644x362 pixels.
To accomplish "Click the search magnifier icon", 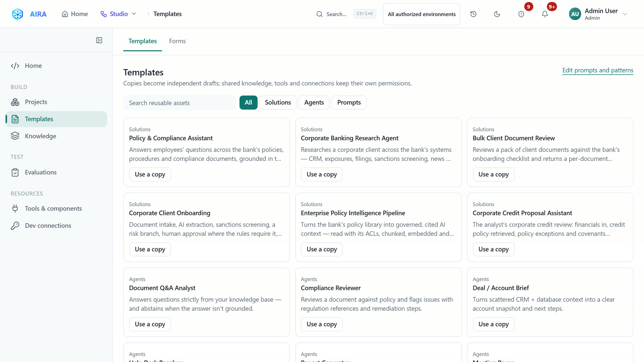I will coord(319,14).
